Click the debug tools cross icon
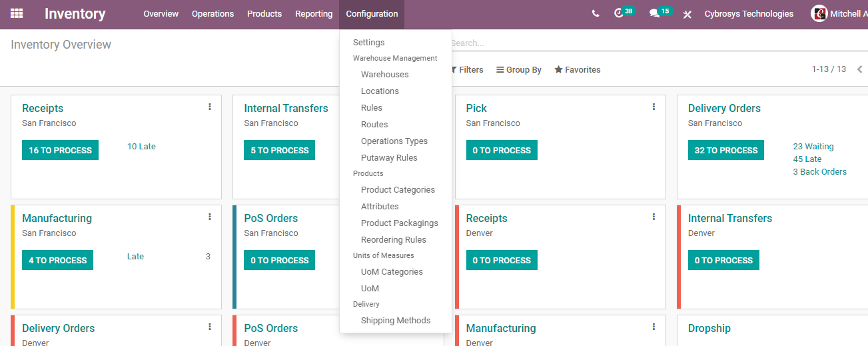The image size is (868, 346). [x=687, y=14]
